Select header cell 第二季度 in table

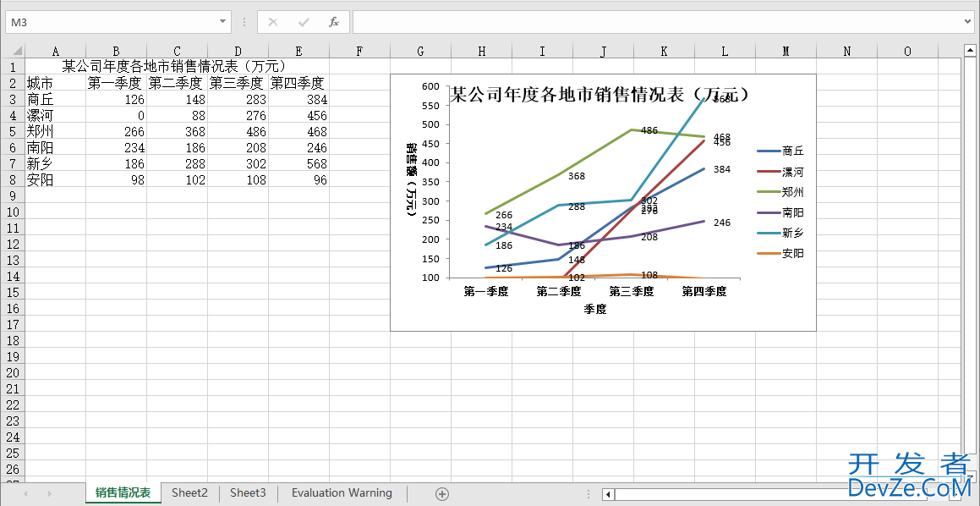[x=177, y=83]
